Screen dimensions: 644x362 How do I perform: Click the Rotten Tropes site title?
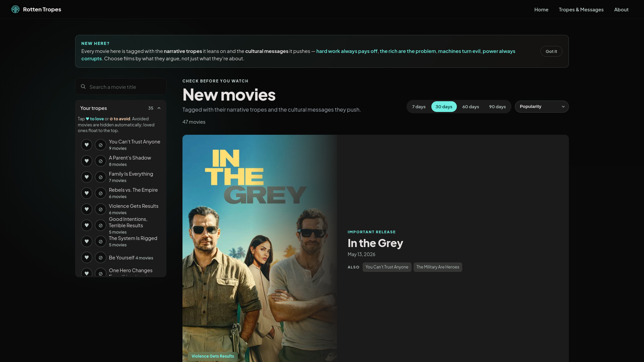(42, 9)
